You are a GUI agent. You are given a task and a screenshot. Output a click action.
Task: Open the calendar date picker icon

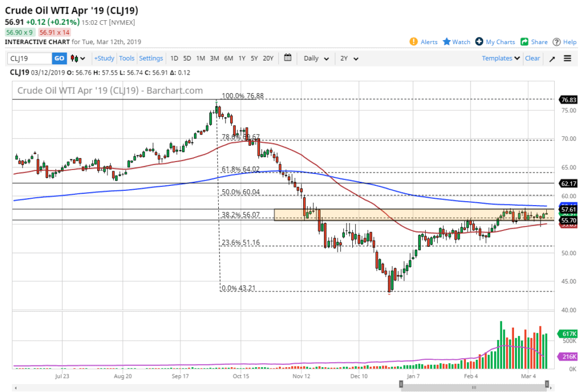coord(287,58)
